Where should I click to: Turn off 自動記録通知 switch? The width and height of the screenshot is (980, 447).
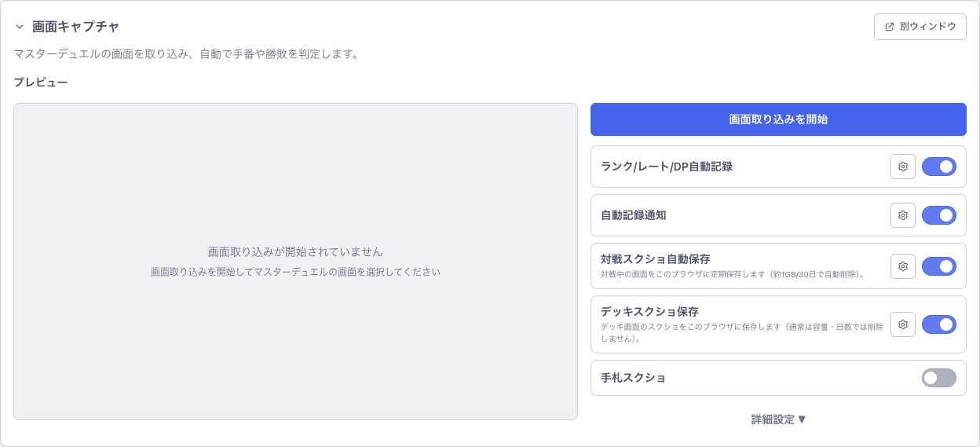[939, 215]
